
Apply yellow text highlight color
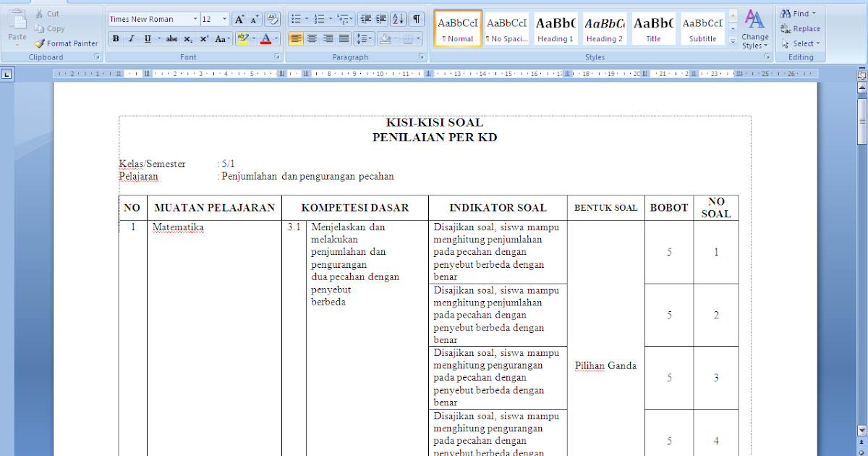[x=243, y=39]
